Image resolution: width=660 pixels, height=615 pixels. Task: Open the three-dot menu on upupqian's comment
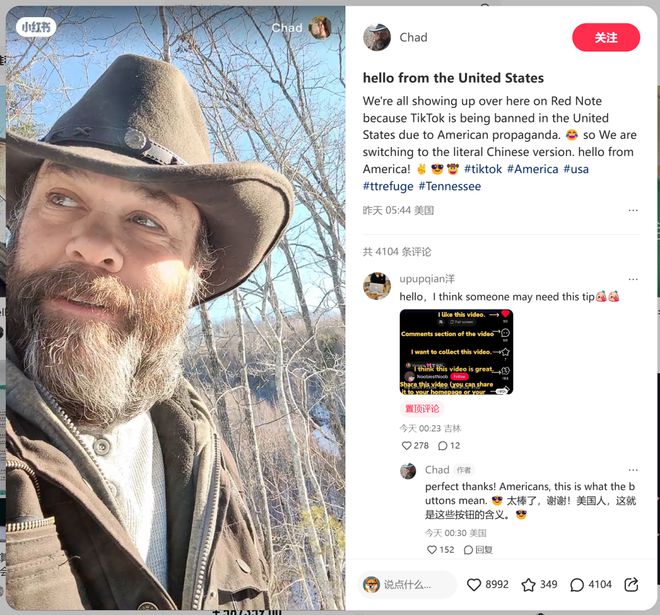pos(633,279)
